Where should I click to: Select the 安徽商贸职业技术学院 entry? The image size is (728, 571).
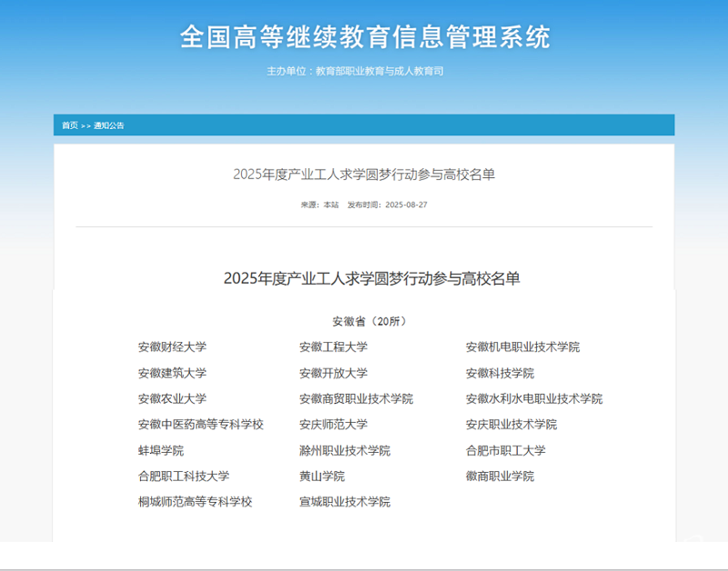[356, 398]
